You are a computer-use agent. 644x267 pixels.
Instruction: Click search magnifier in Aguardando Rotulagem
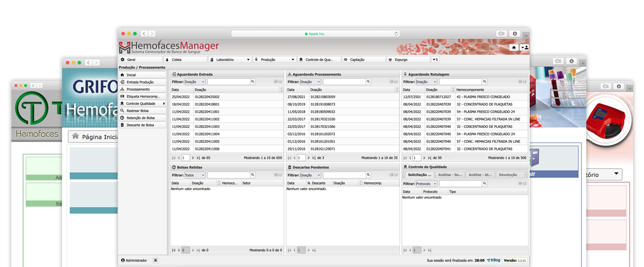pyautogui.click(x=485, y=82)
